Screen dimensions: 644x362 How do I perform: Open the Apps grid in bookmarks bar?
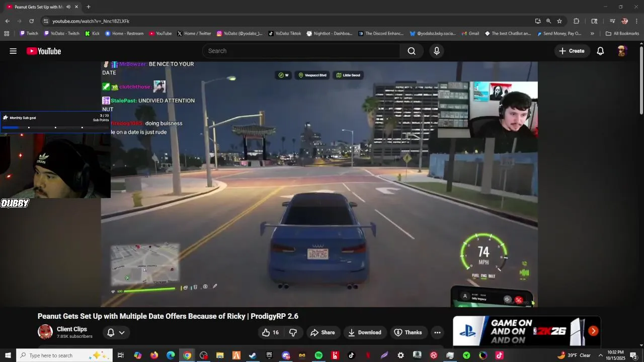click(x=7, y=34)
